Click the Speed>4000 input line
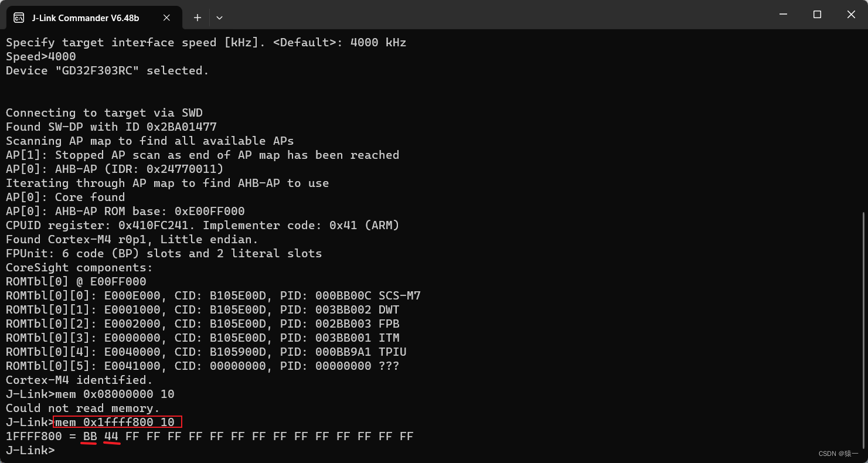The width and height of the screenshot is (868, 463). coord(40,56)
